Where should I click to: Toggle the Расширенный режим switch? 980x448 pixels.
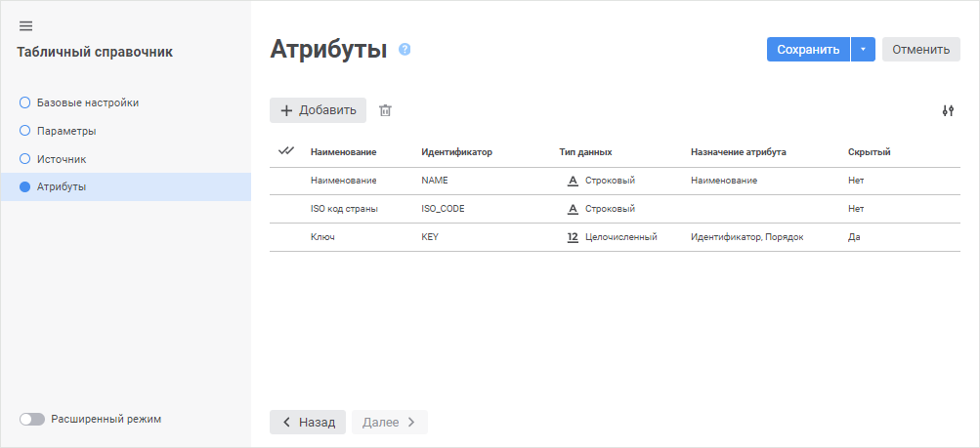(32, 419)
